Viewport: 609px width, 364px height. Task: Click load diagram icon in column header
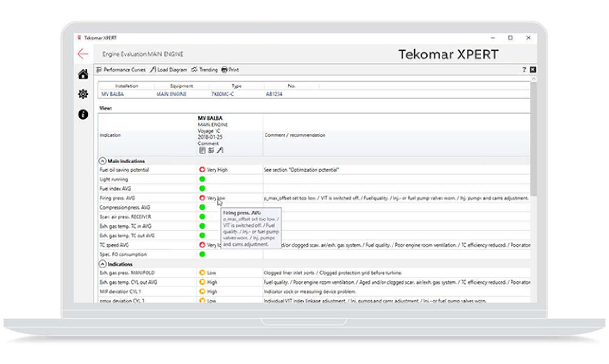[x=220, y=151]
